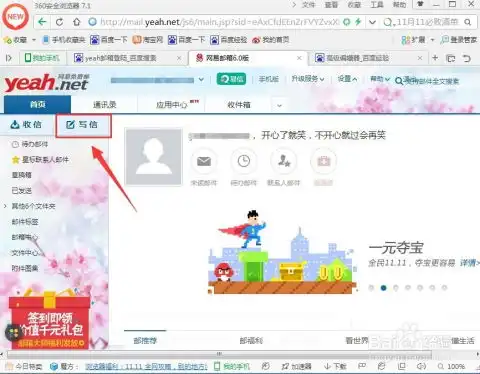Open the 草稿箱 drafts folder
The image size is (480, 374).
click(x=21, y=175)
